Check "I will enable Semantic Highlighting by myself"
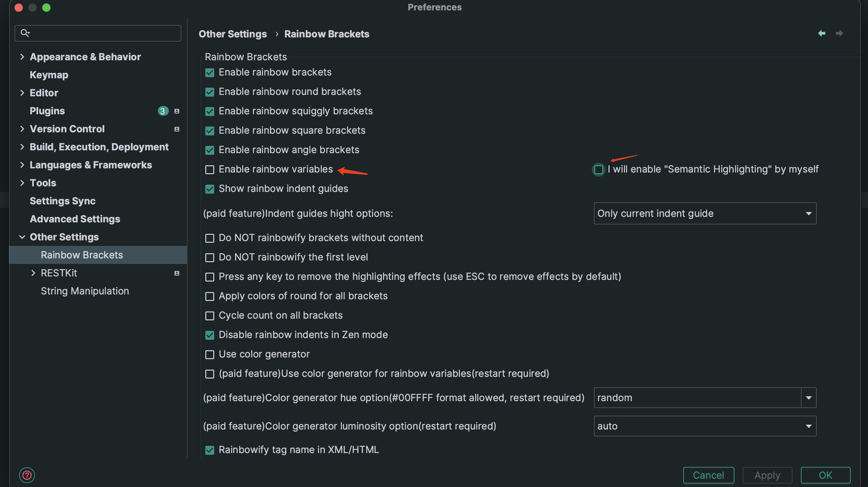 (598, 169)
